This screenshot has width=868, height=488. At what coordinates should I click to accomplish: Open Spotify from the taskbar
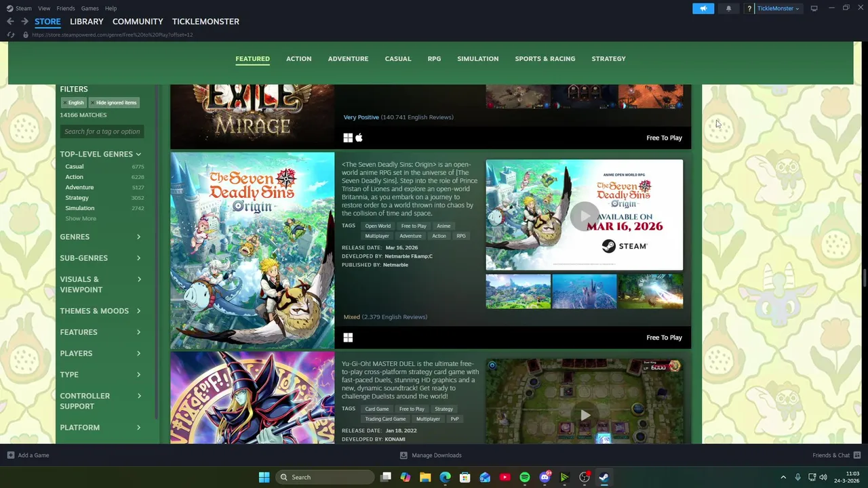[525, 477]
